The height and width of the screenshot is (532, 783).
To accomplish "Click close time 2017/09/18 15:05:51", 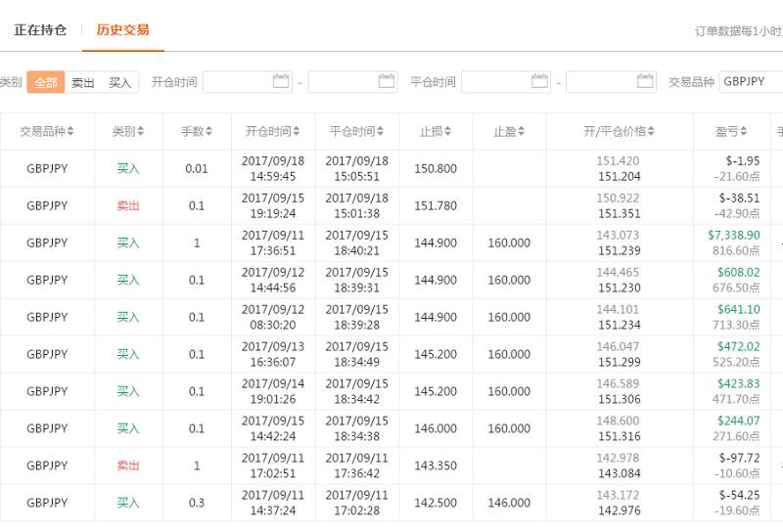I will 356,168.
